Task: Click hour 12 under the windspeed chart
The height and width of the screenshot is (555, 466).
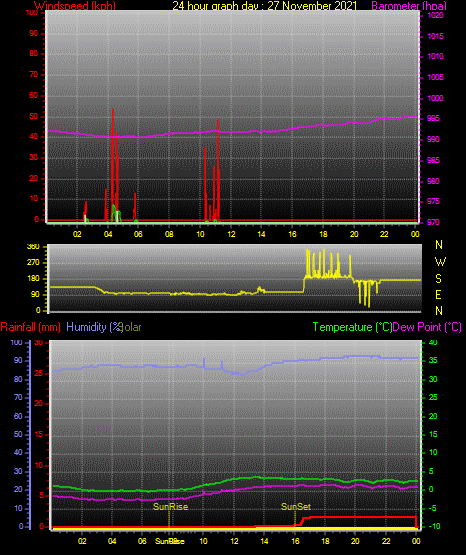Action: [x=231, y=234]
